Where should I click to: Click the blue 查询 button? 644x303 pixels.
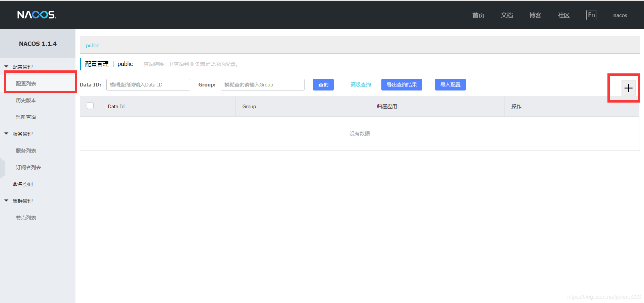(x=323, y=85)
